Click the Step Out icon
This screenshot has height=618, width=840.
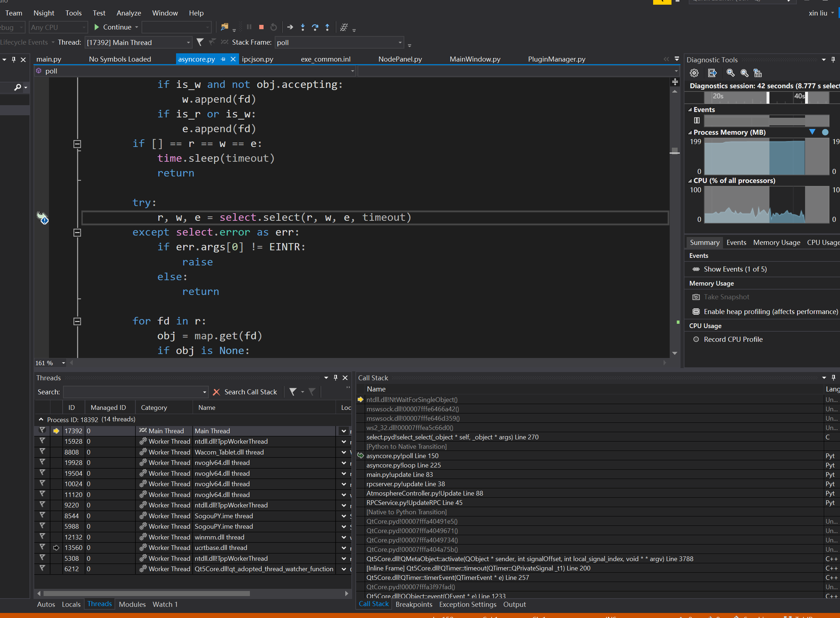coord(327,27)
